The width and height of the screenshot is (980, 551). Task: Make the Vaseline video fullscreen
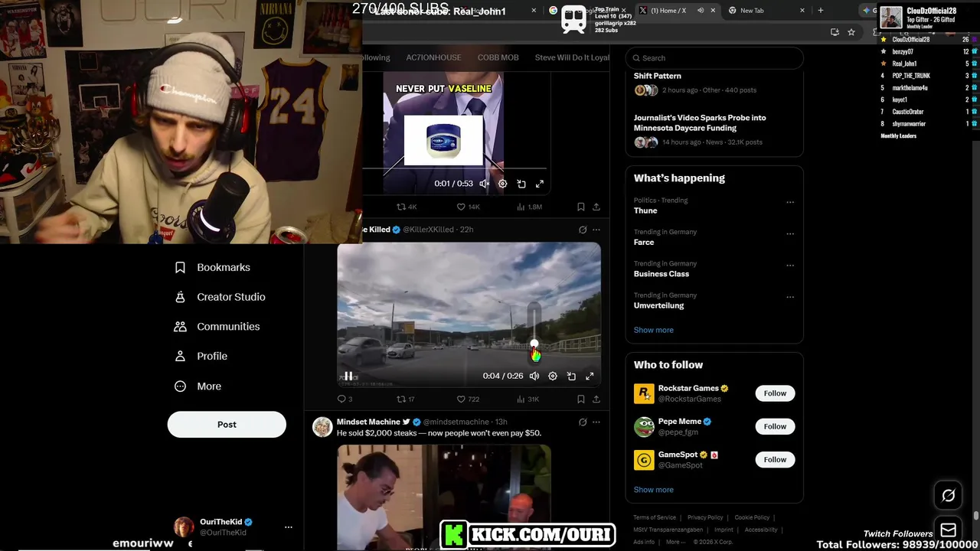pos(540,184)
